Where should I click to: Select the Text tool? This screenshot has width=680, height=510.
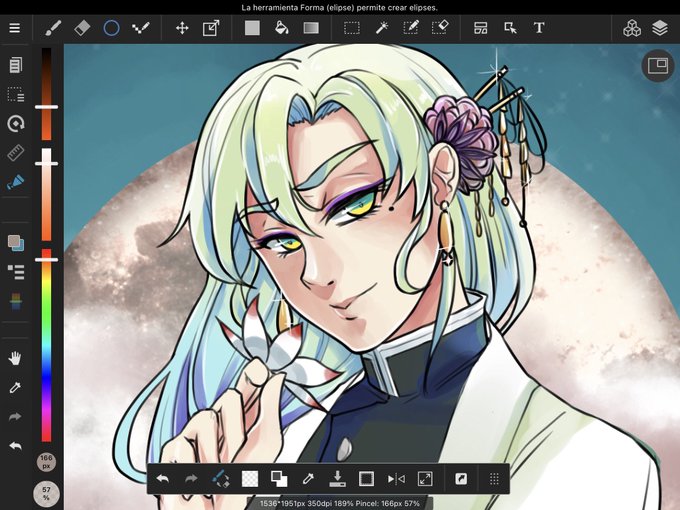[x=539, y=28]
